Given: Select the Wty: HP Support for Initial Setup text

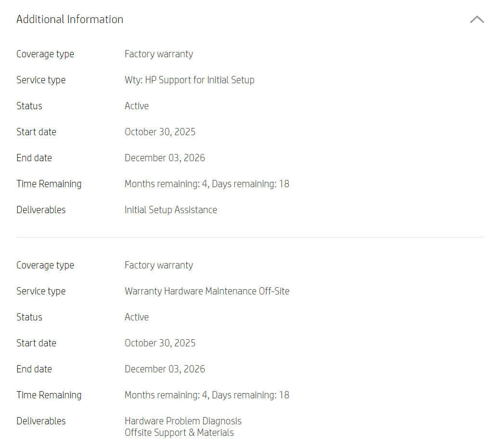Looking at the screenshot, I should [189, 80].
